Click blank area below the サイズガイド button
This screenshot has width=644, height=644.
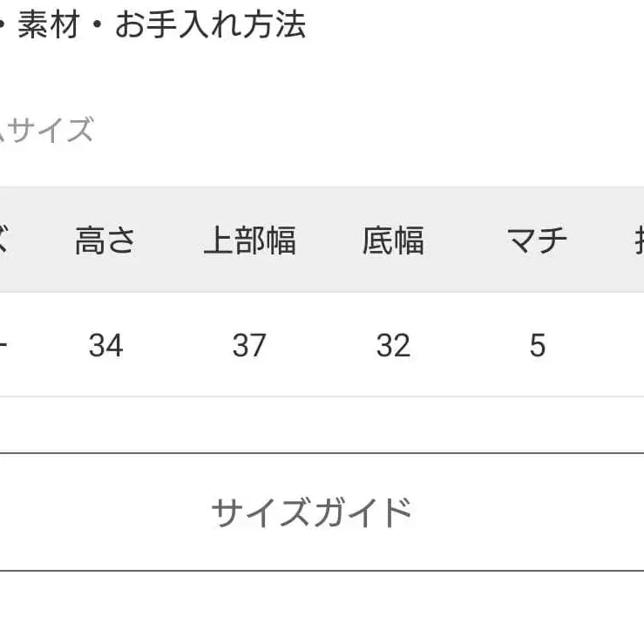[x=322, y=610]
